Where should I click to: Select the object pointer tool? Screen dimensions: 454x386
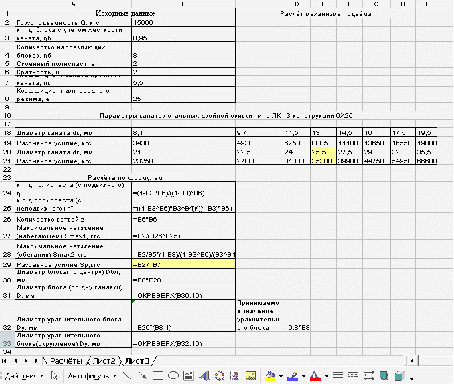(x=54, y=376)
